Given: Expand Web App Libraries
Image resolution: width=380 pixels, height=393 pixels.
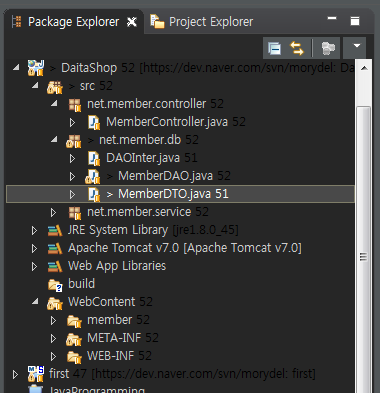Looking at the screenshot, I should click(34, 266).
